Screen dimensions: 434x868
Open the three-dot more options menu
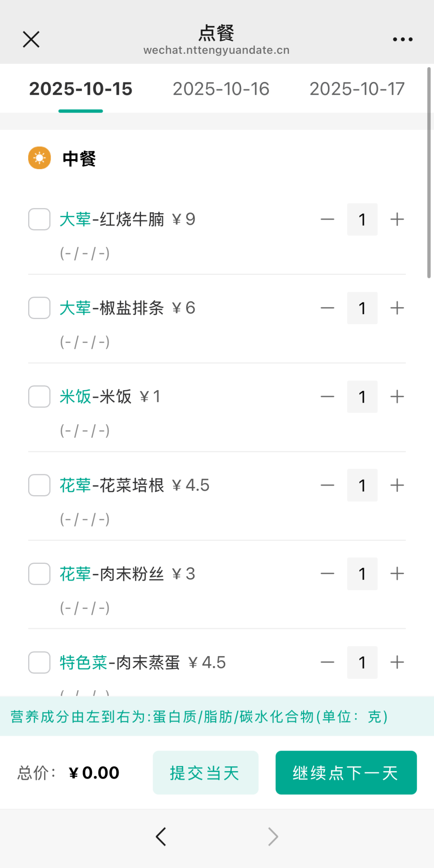pos(403,39)
